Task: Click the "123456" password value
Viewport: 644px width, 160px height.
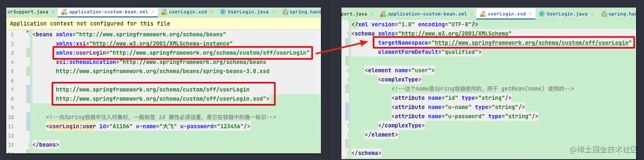Action: (x=230, y=126)
